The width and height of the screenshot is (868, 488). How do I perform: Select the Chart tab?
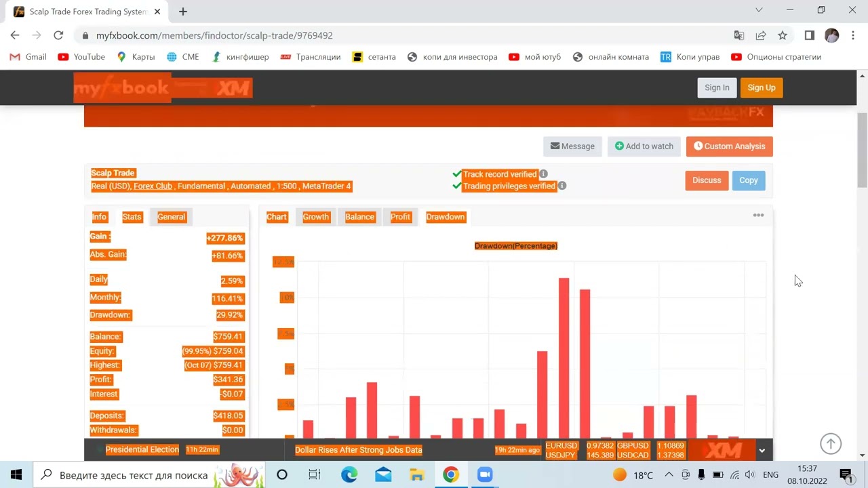[x=277, y=217]
